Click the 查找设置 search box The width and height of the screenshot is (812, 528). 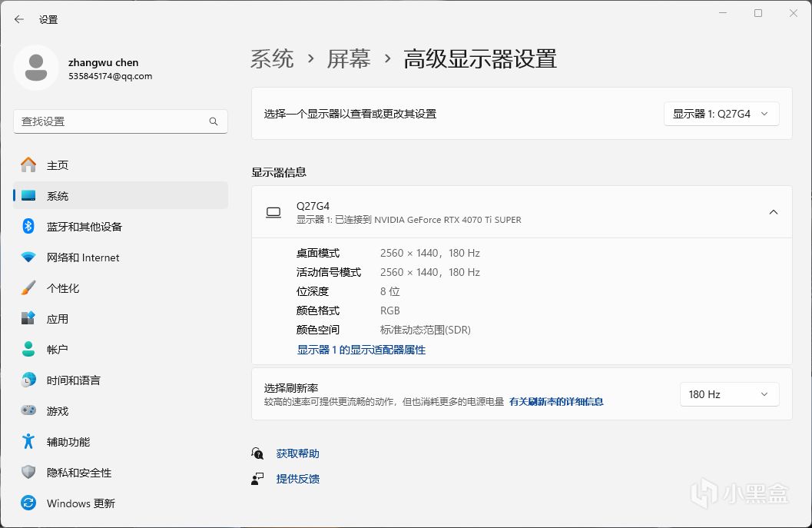pyautogui.click(x=120, y=121)
